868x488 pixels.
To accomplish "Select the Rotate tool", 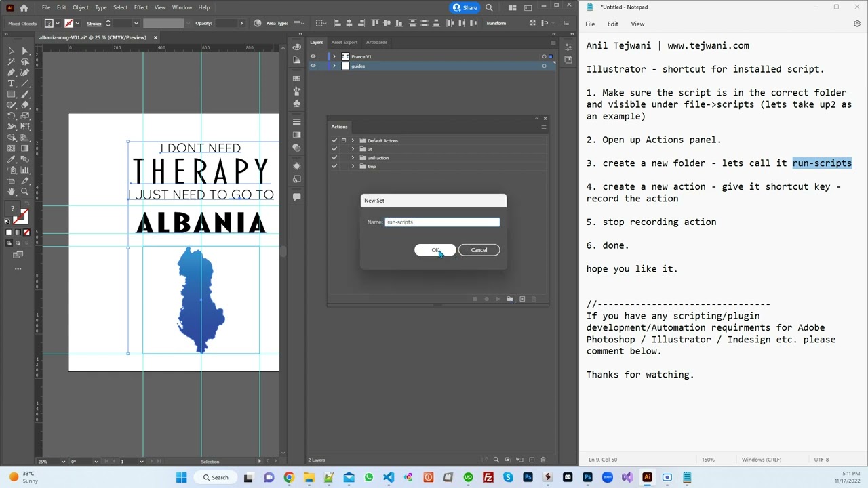I will [x=12, y=116].
